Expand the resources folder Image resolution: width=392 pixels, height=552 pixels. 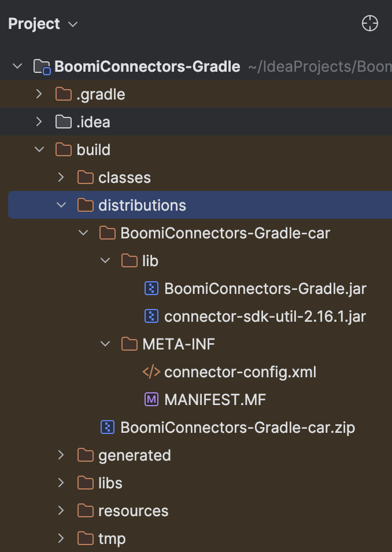pyautogui.click(x=61, y=511)
